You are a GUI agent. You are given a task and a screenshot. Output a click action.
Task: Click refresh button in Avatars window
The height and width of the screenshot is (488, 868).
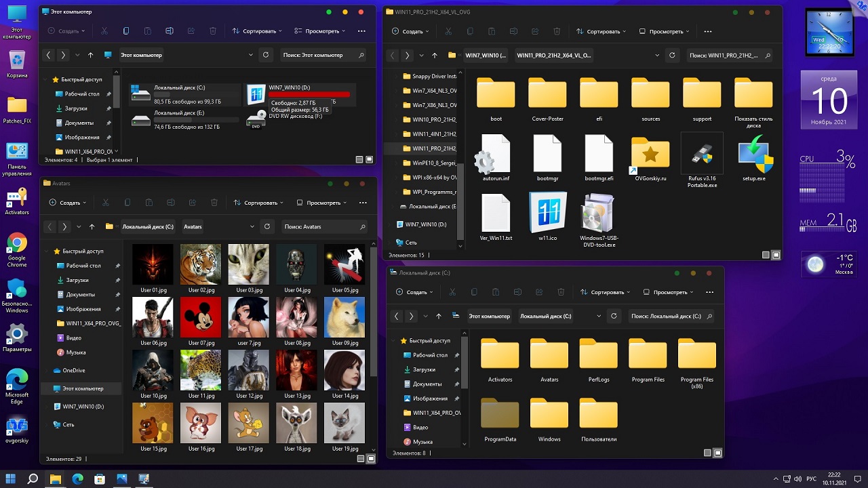[x=267, y=226]
